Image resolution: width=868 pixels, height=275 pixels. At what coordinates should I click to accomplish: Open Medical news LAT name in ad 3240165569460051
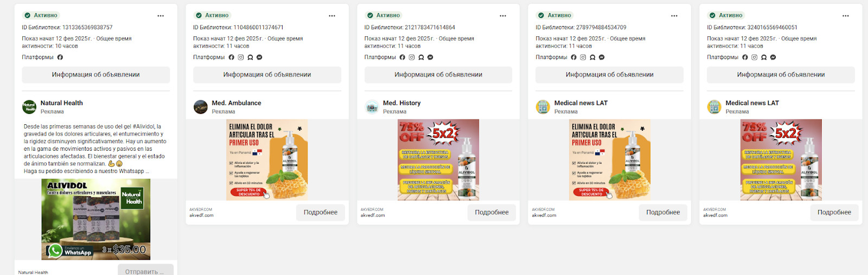(752, 103)
